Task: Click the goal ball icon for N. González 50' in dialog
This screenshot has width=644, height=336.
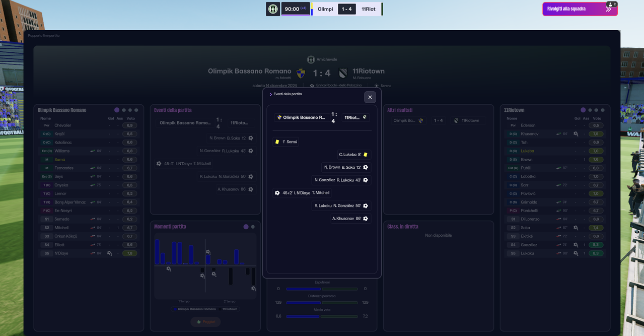Action: point(366,206)
